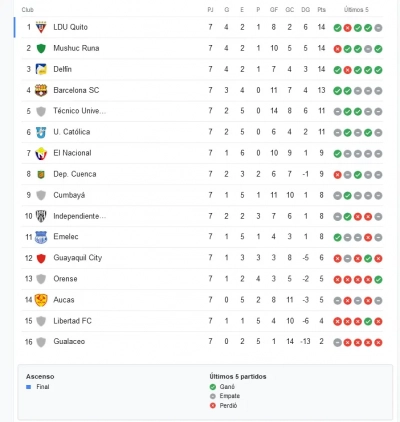The height and width of the screenshot is (422, 400).
Task: Click the Libertad FC team name
Action: pyautogui.click(x=72, y=321)
